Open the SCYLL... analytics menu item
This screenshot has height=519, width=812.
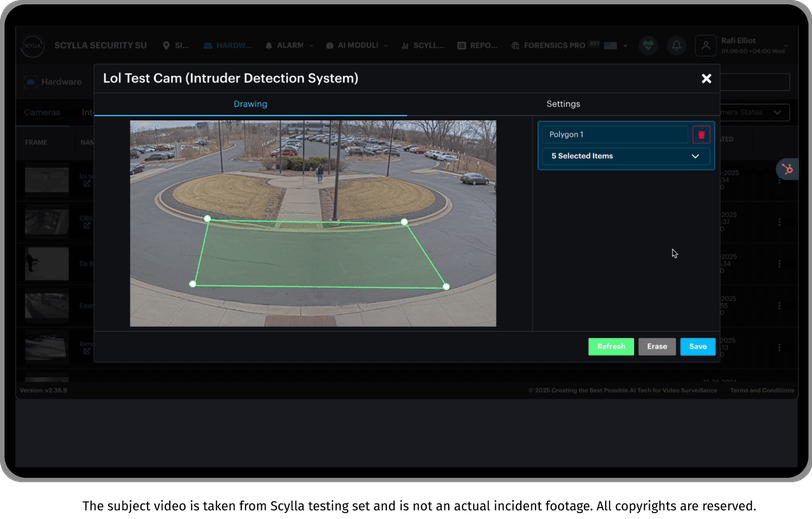click(423, 46)
